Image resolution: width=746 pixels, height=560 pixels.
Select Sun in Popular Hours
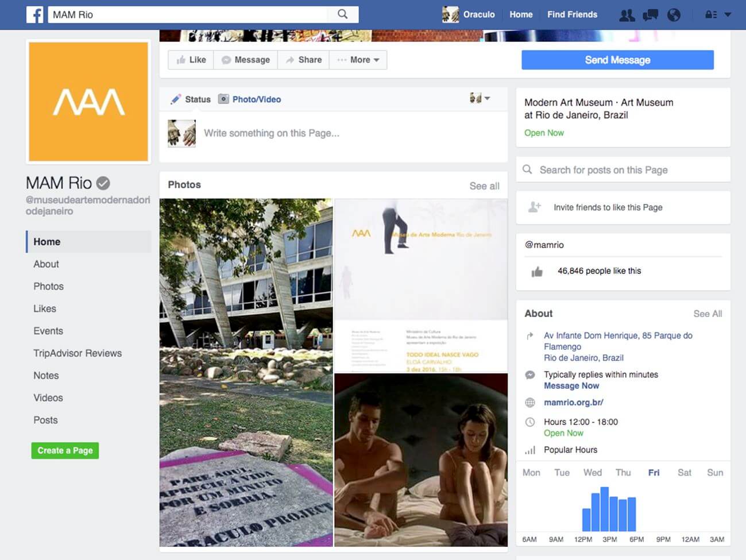coord(715,473)
